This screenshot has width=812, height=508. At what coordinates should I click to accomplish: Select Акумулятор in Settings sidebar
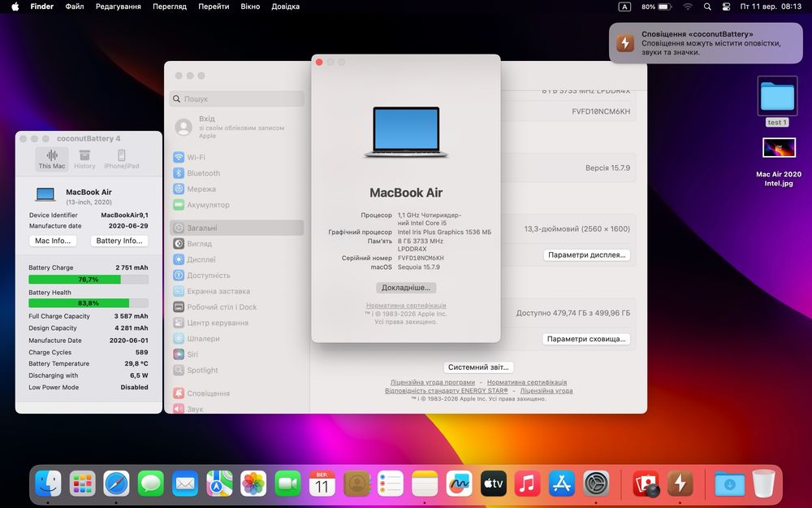point(236,205)
